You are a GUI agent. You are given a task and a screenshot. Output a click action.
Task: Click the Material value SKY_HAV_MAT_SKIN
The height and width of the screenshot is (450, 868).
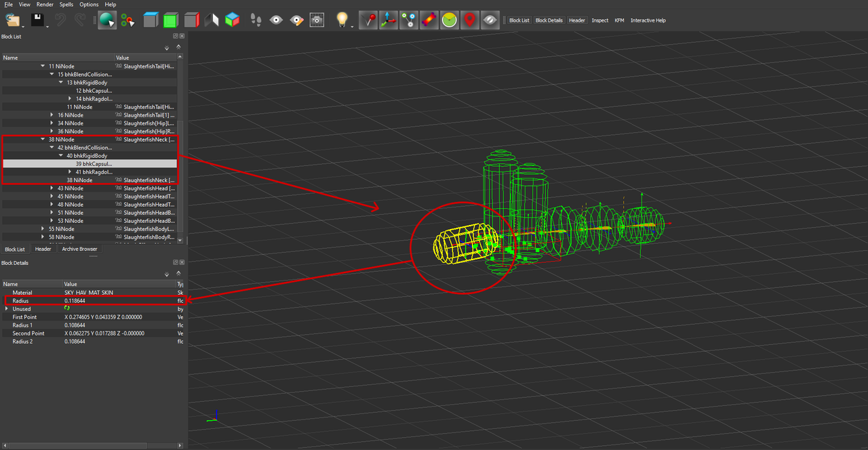coord(89,292)
